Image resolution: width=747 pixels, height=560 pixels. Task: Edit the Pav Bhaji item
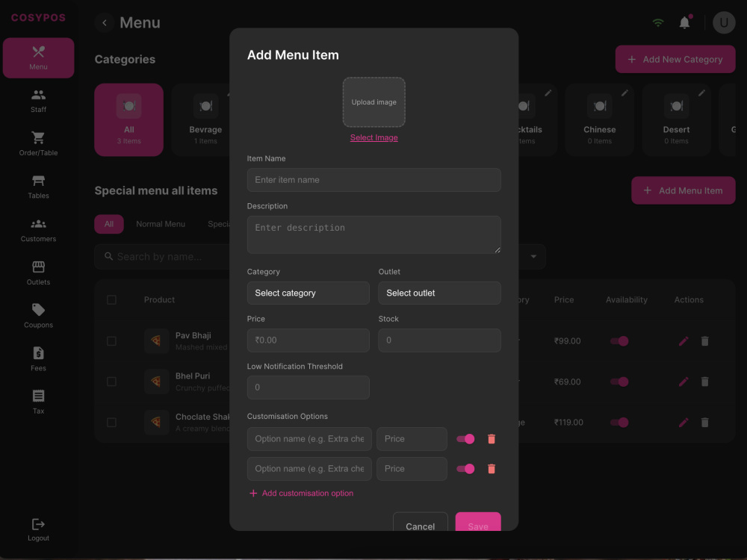click(684, 341)
